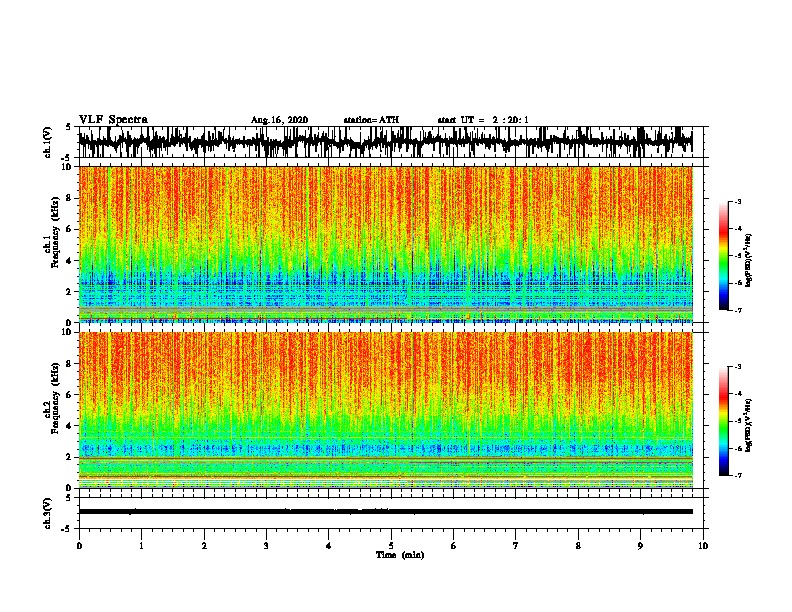This screenshot has height=612, width=792.
Task: Click inside the ch.2 spectrogram panel
Action: coord(391,410)
